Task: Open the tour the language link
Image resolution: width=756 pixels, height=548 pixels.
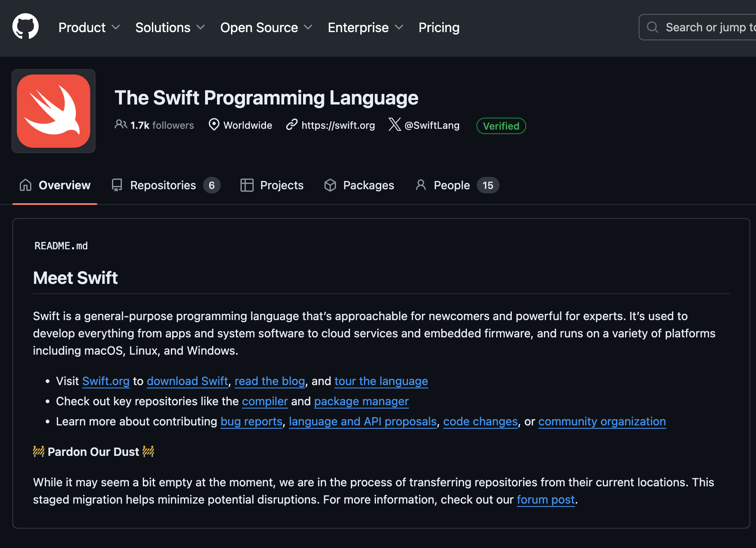Action: click(381, 381)
